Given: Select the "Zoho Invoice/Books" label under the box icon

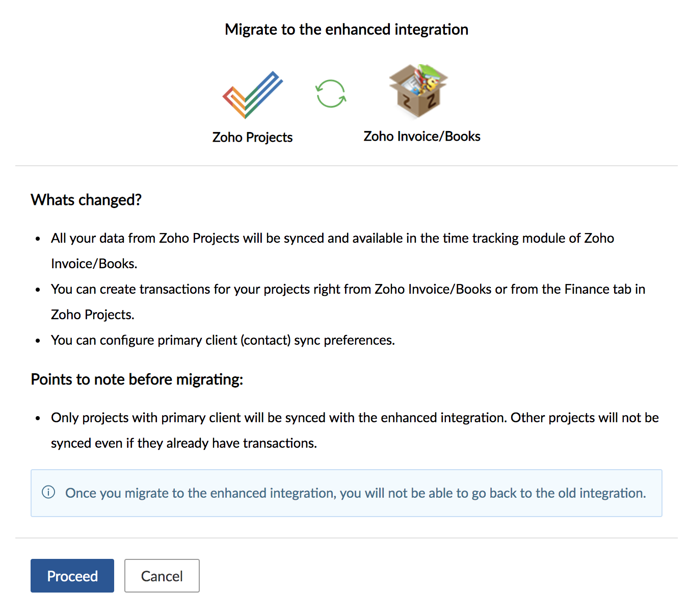Looking at the screenshot, I should click(422, 136).
